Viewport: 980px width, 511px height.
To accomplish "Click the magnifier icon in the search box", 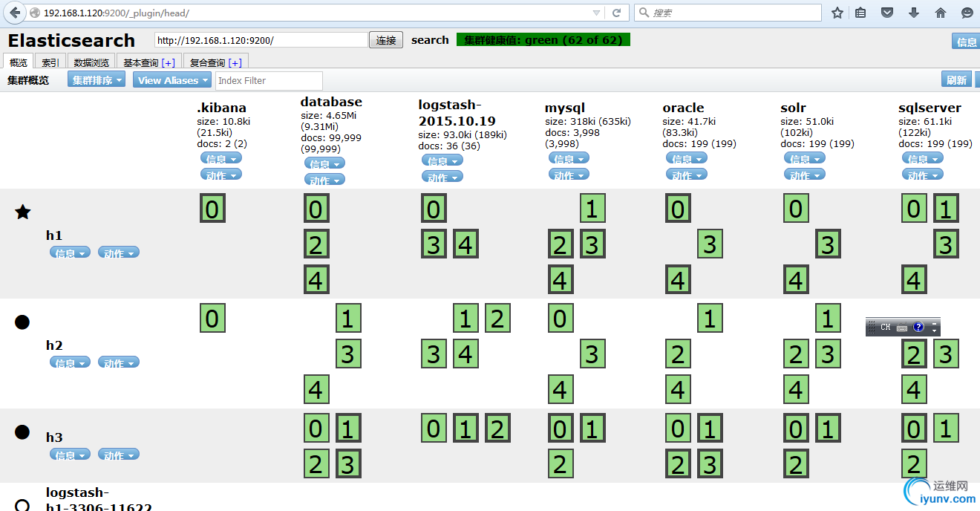I will (x=644, y=13).
